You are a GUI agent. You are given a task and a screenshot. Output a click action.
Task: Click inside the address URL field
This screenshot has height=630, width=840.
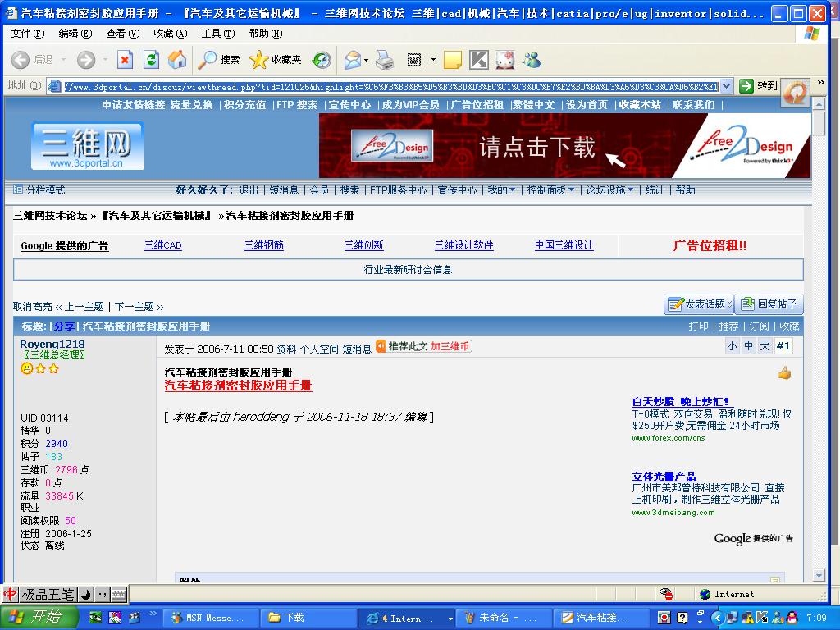(391, 86)
